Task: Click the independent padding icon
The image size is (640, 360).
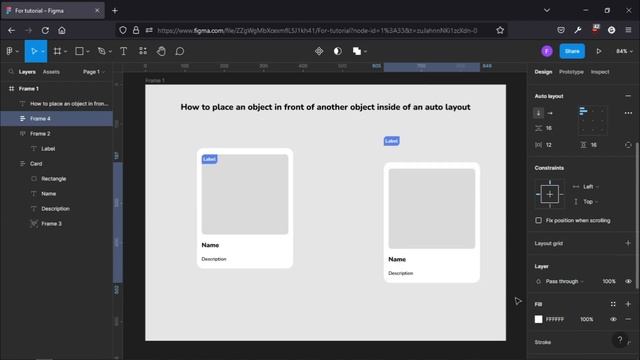Action: [x=628, y=145]
